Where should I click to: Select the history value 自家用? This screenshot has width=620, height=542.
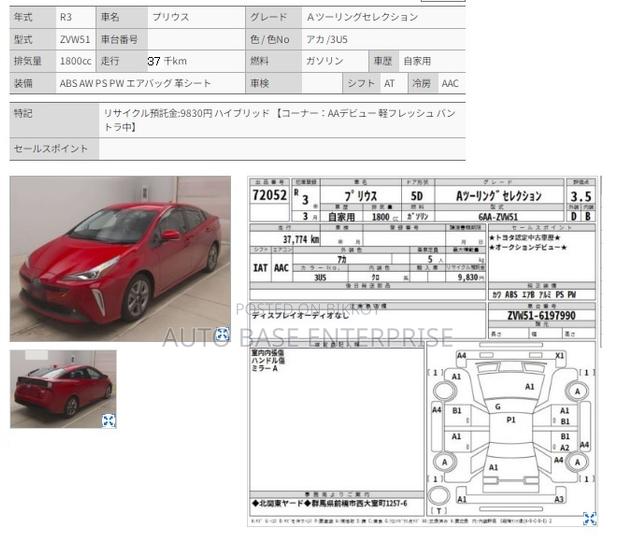pos(417,61)
